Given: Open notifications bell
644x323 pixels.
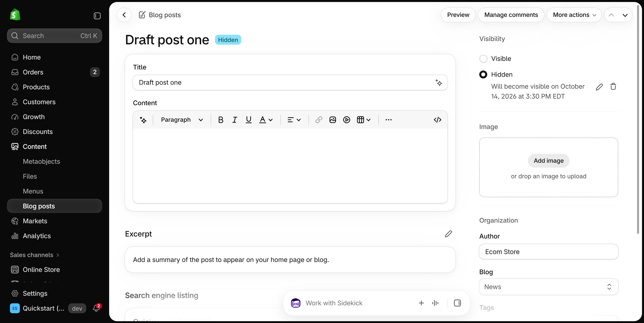Looking at the screenshot, I should (96, 308).
